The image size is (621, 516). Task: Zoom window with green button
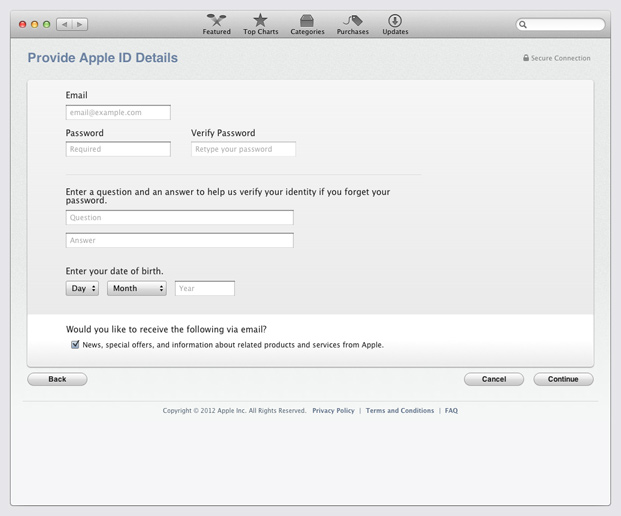click(x=46, y=25)
